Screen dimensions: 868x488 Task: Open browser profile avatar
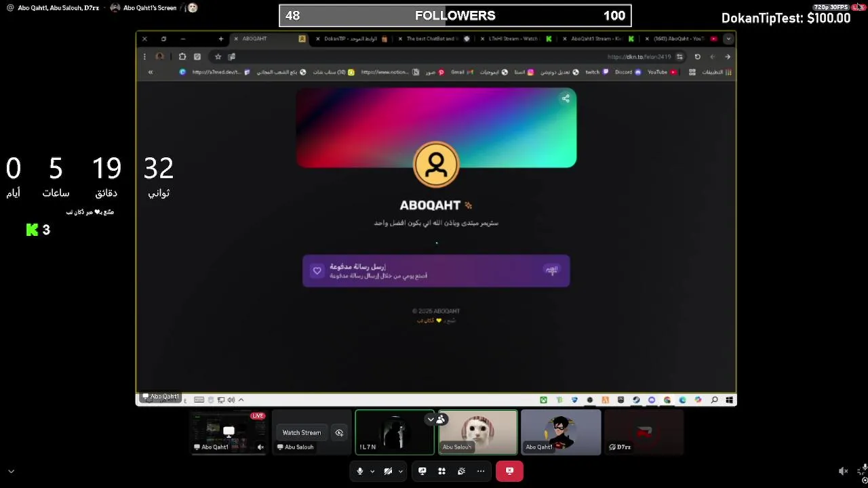click(160, 57)
